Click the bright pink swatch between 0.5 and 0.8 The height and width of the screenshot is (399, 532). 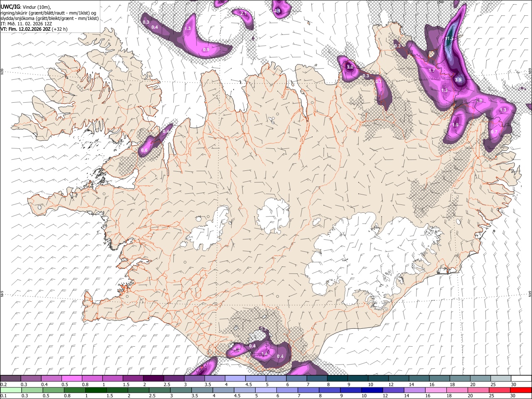(71, 379)
